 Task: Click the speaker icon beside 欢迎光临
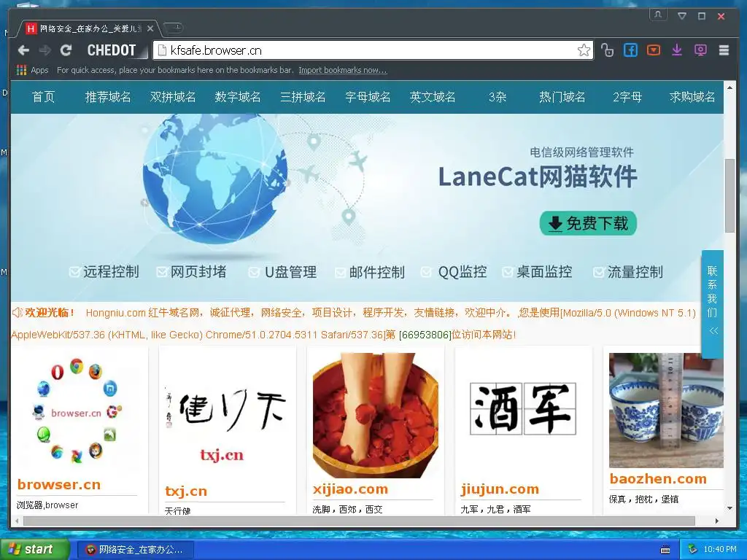point(18,312)
